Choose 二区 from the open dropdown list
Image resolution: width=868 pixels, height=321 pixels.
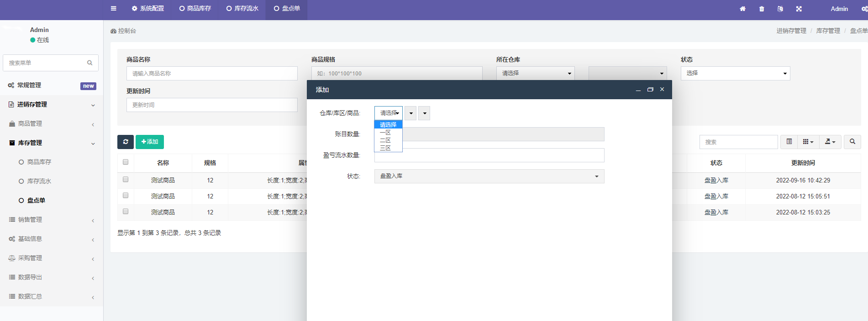pyautogui.click(x=386, y=140)
